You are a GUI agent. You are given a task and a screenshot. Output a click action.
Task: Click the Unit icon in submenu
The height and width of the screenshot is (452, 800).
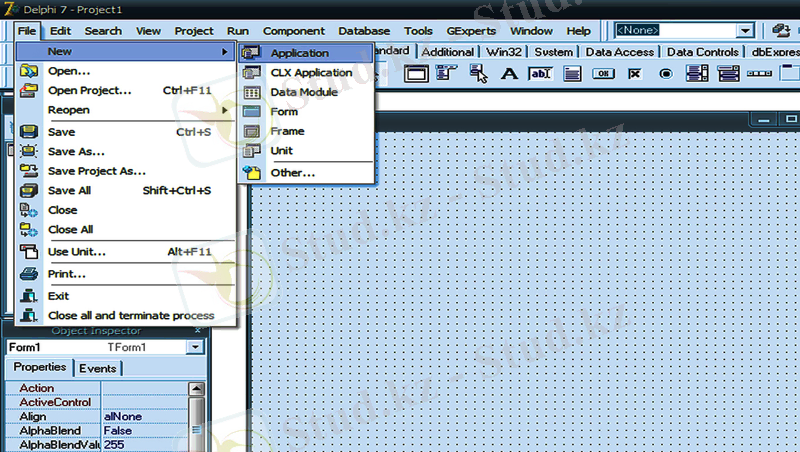tap(252, 151)
